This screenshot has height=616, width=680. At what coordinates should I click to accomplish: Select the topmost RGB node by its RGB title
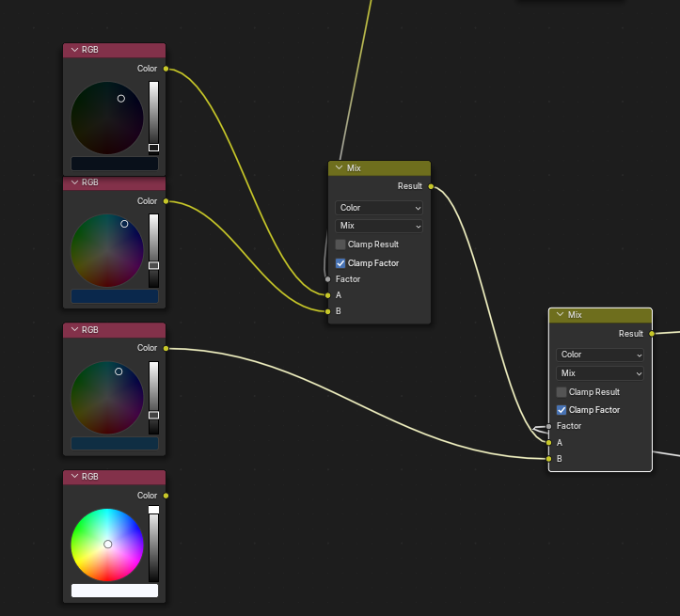(89, 50)
